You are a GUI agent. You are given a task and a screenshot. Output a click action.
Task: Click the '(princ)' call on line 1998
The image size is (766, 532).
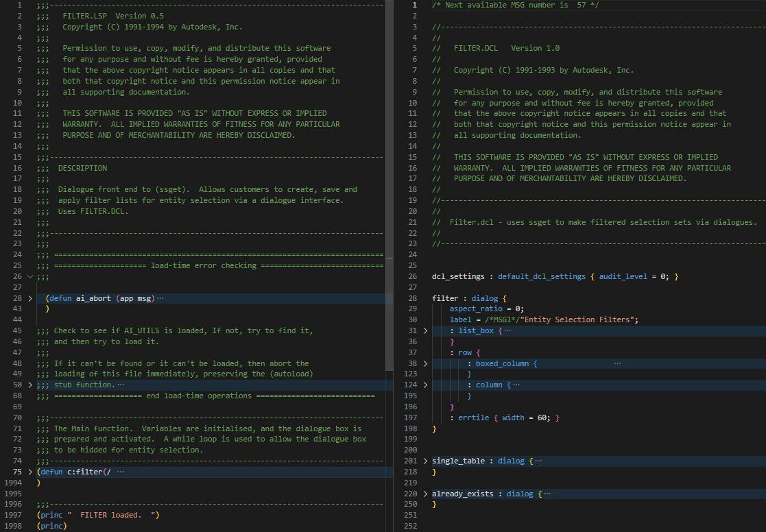click(52, 526)
